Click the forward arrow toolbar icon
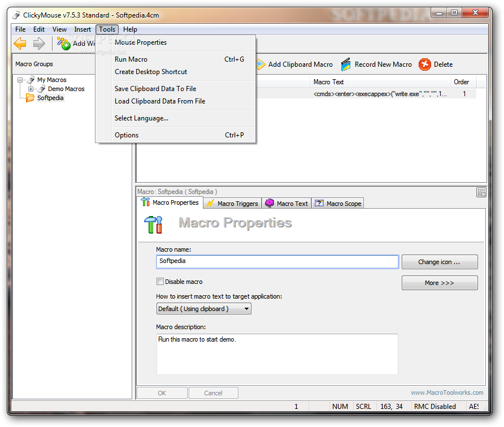 click(39, 44)
